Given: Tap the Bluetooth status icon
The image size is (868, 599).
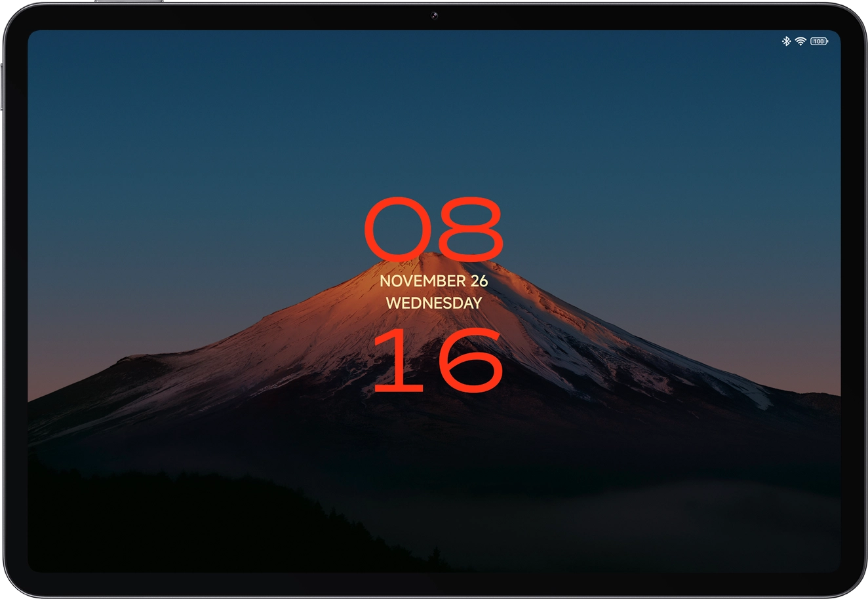Looking at the screenshot, I should point(786,41).
